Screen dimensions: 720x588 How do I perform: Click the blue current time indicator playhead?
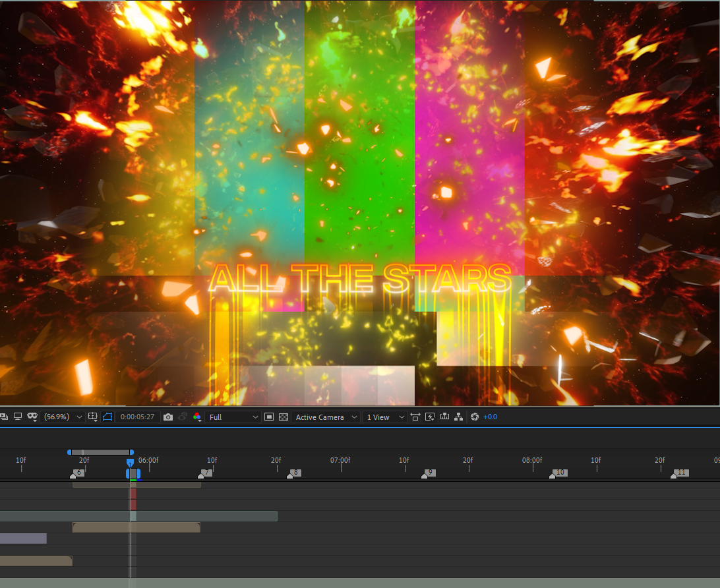tap(131, 462)
